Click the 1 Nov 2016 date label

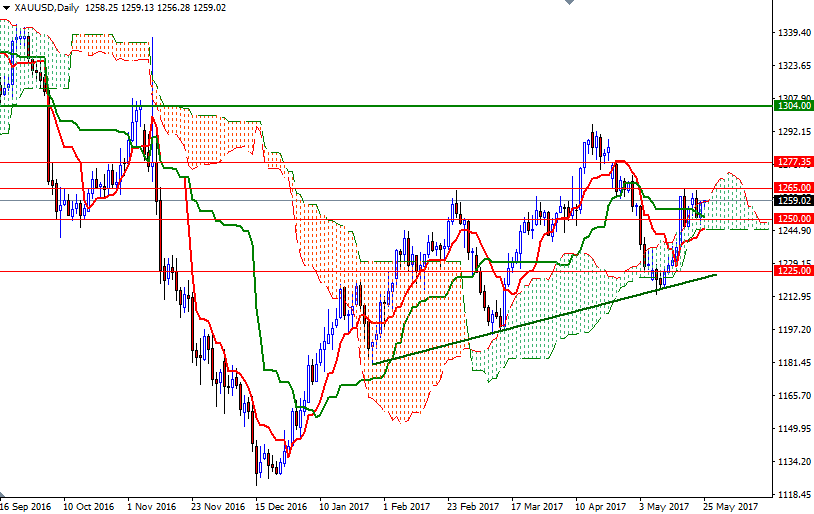152,506
